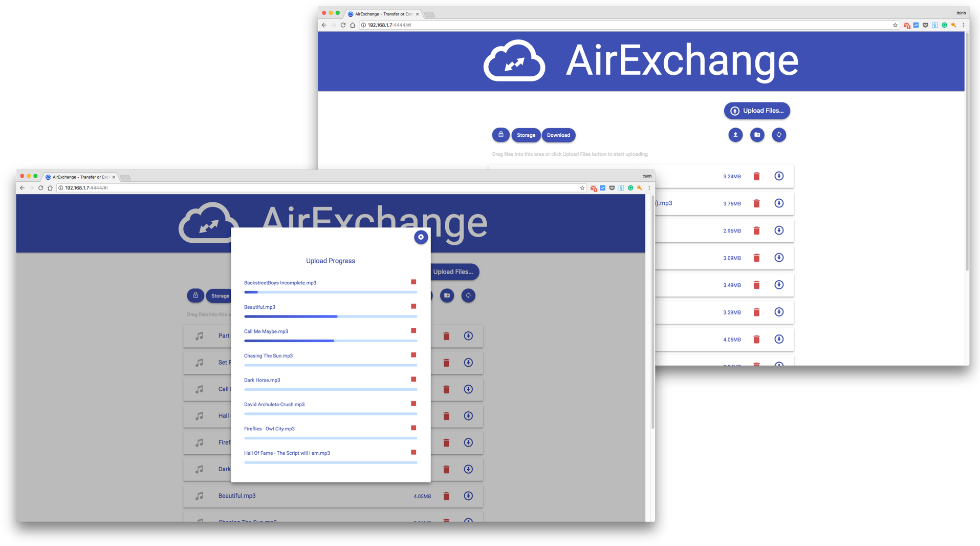This screenshot has width=980, height=546.
Task: Cancel uploading Dark Horse.mp3
Action: tap(413, 379)
